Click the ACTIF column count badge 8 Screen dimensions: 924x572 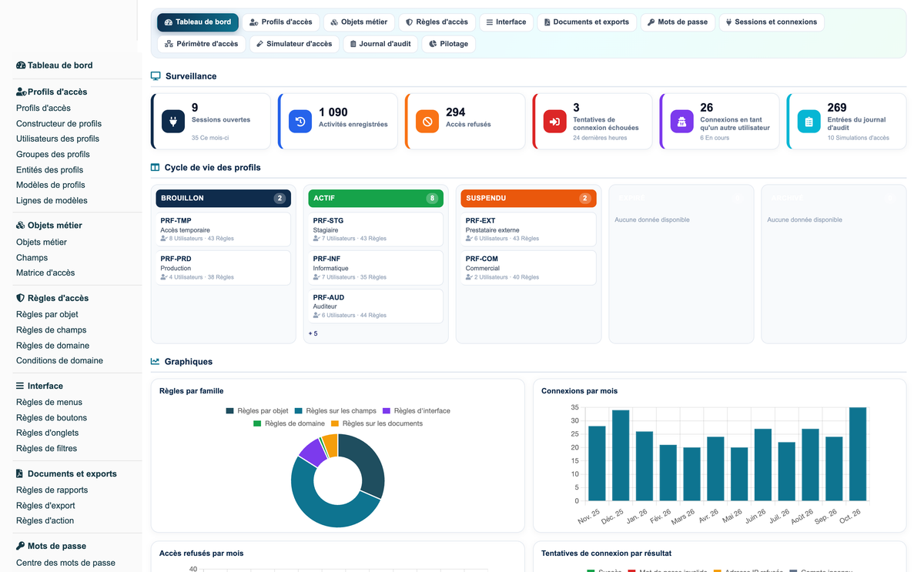pyautogui.click(x=432, y=199)
